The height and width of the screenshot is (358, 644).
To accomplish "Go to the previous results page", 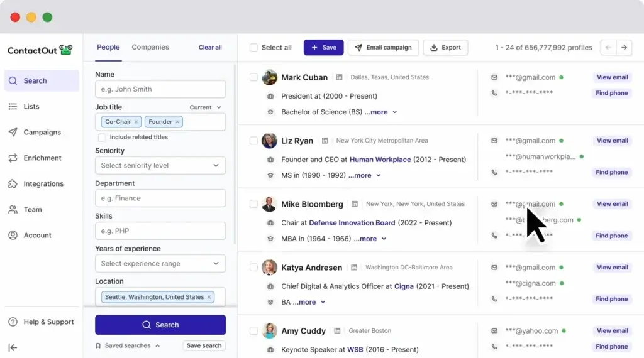I will coord(608,48).
